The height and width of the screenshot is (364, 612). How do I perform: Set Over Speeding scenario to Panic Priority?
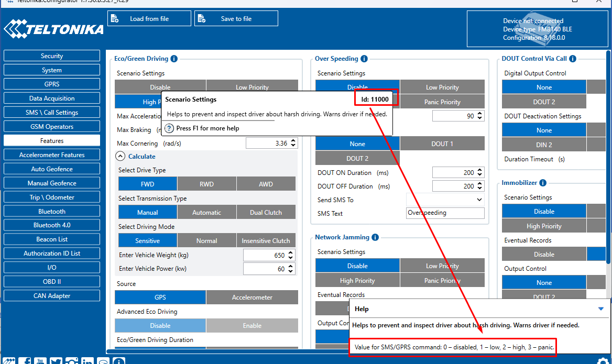442,102
